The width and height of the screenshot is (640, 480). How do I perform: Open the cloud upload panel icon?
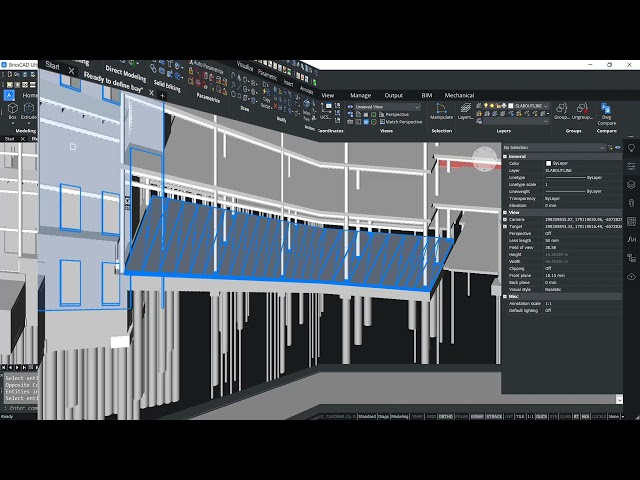tap(631, 276)
